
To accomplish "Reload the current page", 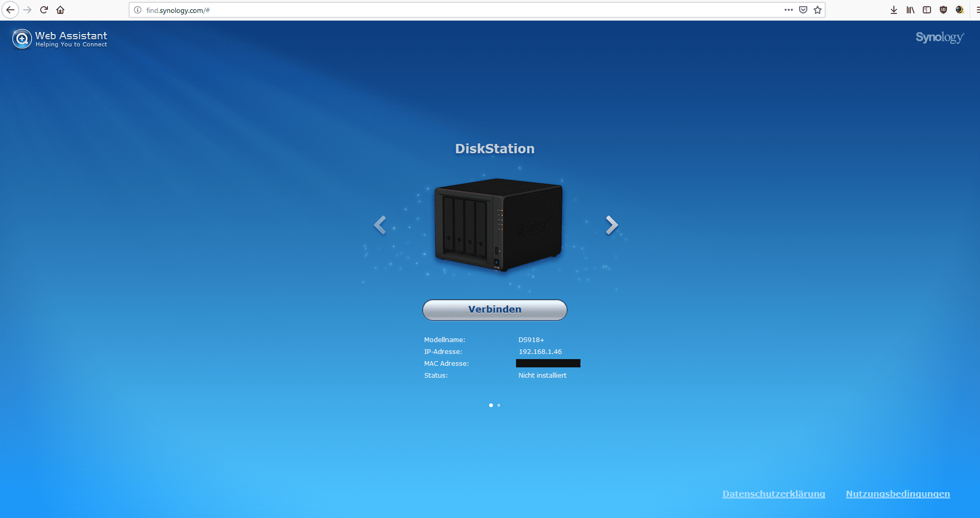I will 44,10.
